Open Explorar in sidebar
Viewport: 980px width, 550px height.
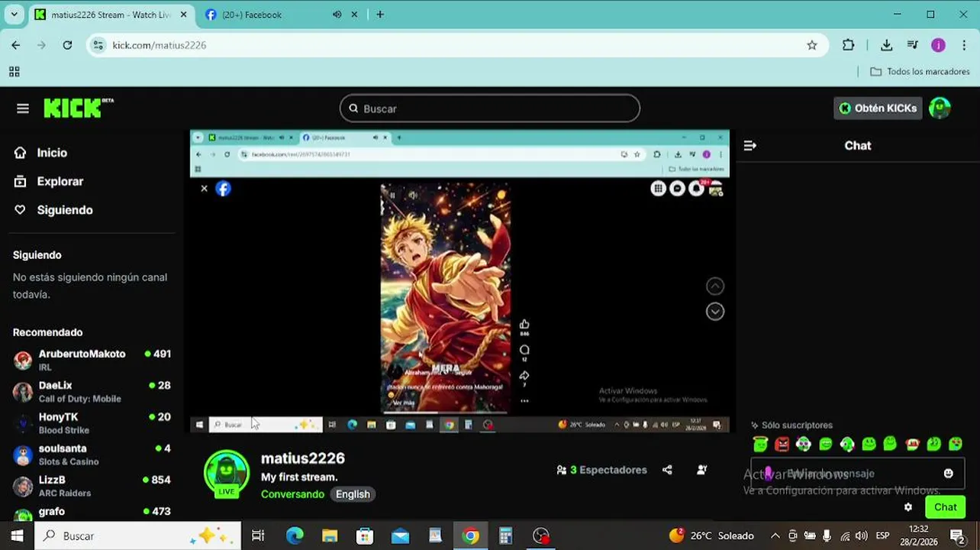tap(49, 182)
